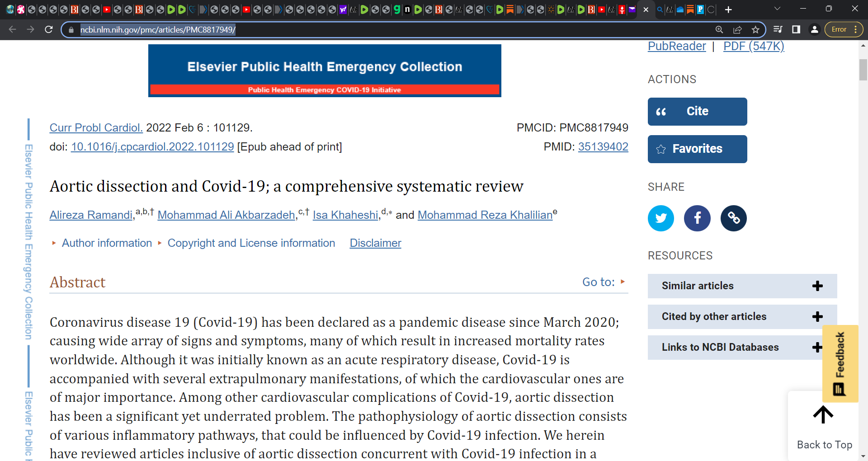
Task: Open author Isa Khaheshi
Action: [345, 215]
